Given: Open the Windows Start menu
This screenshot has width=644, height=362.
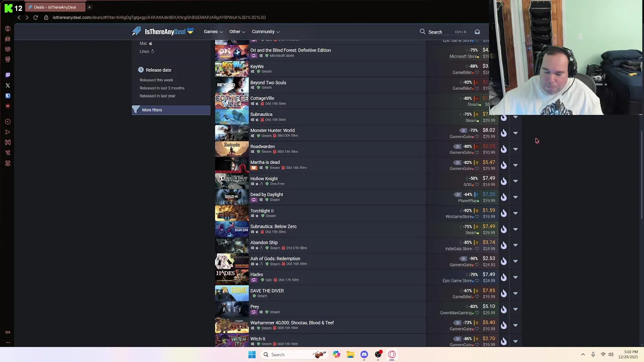Looking at the screenshot, I should pyautogui.click(x=252, y=354).
